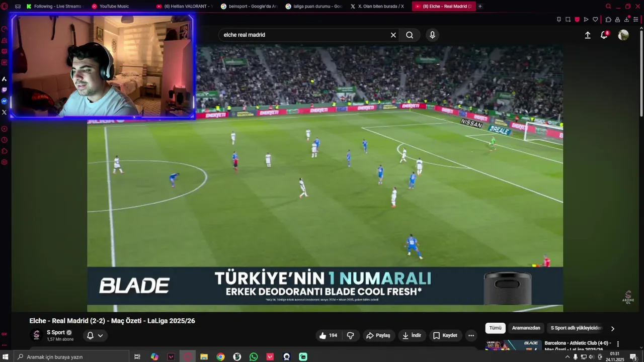Open the Easy Setup sliders icon

click(636, 20)
